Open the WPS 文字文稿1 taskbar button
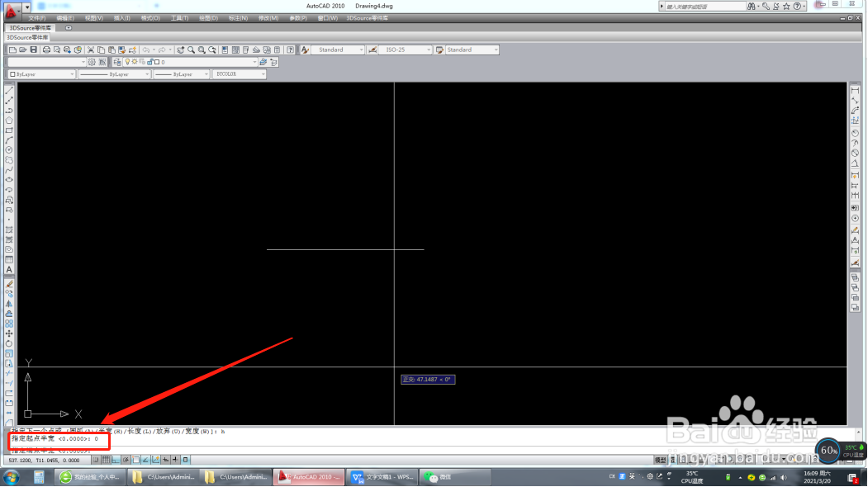The height and width of the screenshot is (487, 868). coord(382,477)
